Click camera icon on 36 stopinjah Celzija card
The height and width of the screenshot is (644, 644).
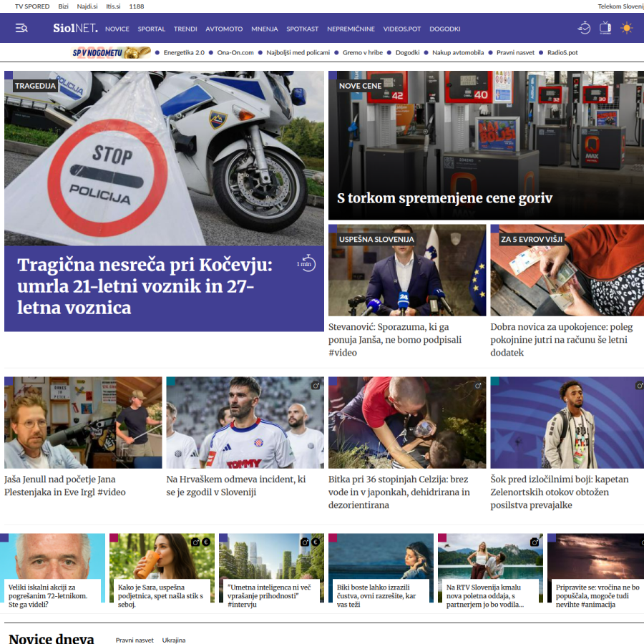pos(478,386)
